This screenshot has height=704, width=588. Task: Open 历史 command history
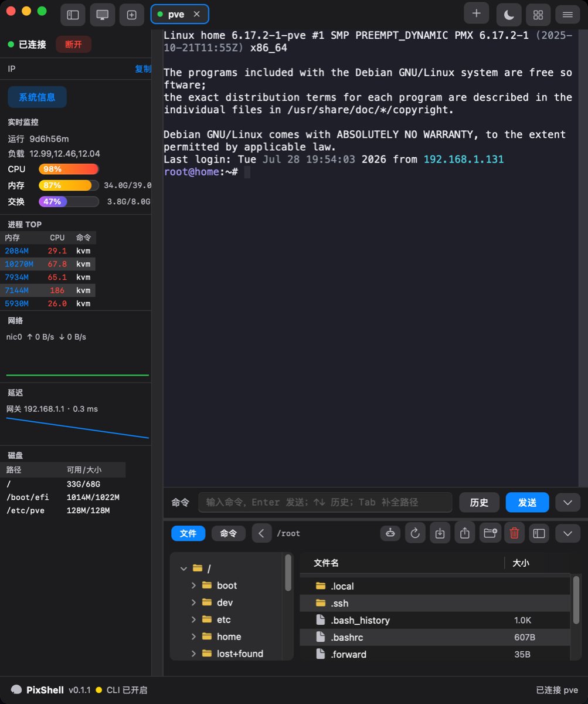[x=479, y=502]
